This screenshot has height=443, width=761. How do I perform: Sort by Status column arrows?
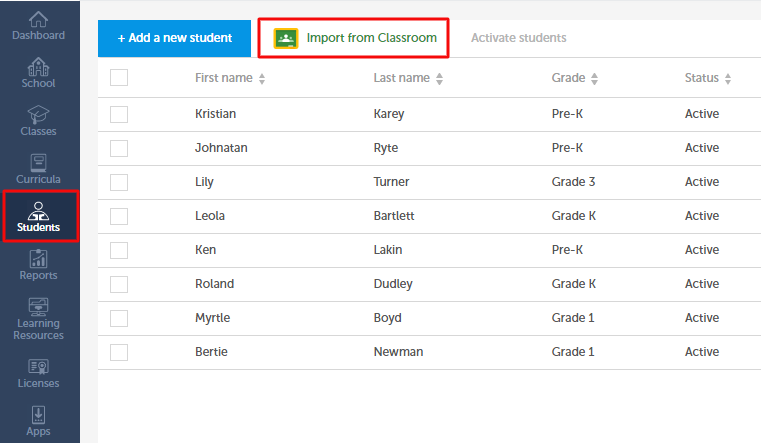(x=728, y=79)
